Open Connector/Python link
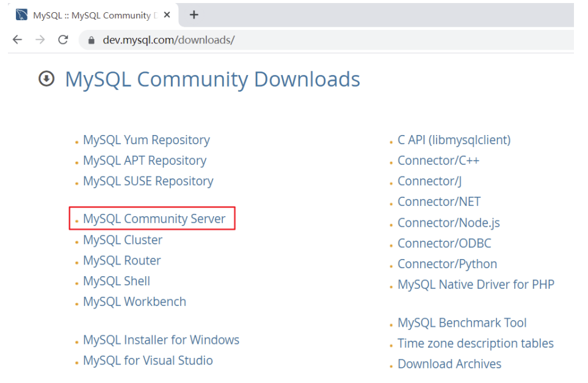Screen dimensions: 588x383 pos(448,264)
